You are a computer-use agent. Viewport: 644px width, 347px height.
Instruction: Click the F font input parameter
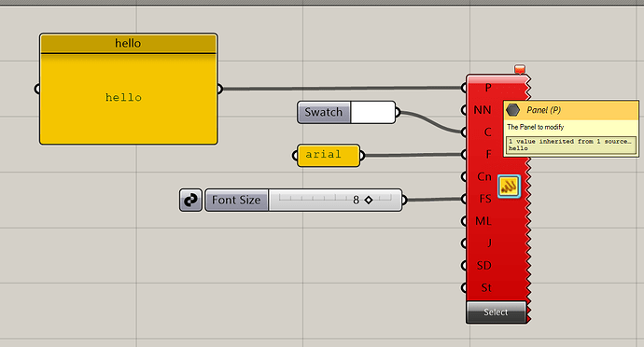coord(488,155)
